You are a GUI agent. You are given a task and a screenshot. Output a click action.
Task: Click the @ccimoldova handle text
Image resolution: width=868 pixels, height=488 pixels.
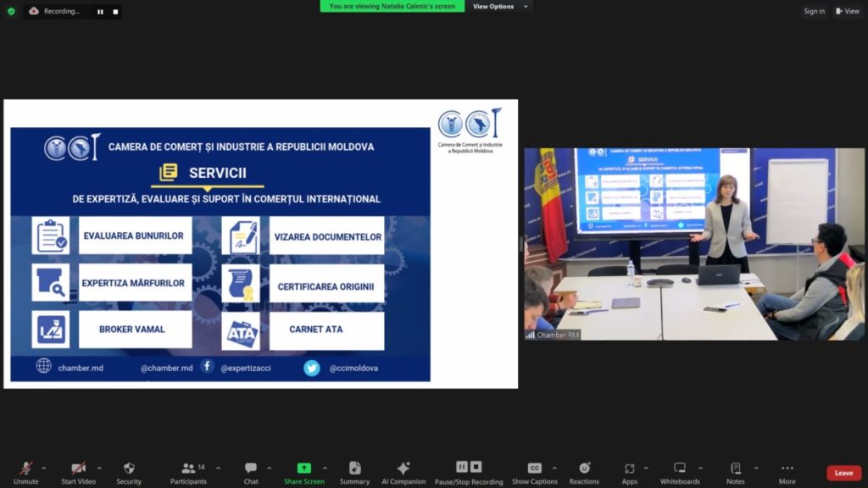(x=353, y=368)
